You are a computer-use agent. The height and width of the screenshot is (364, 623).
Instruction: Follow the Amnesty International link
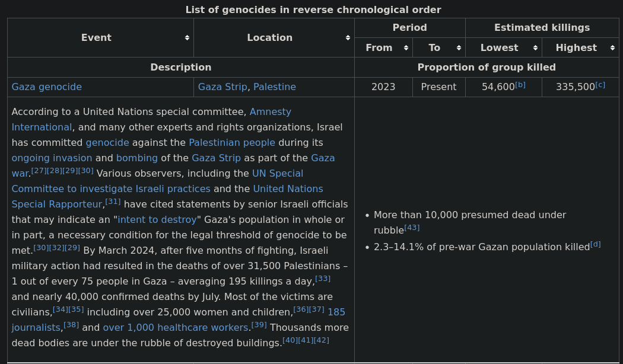(271, 112)
